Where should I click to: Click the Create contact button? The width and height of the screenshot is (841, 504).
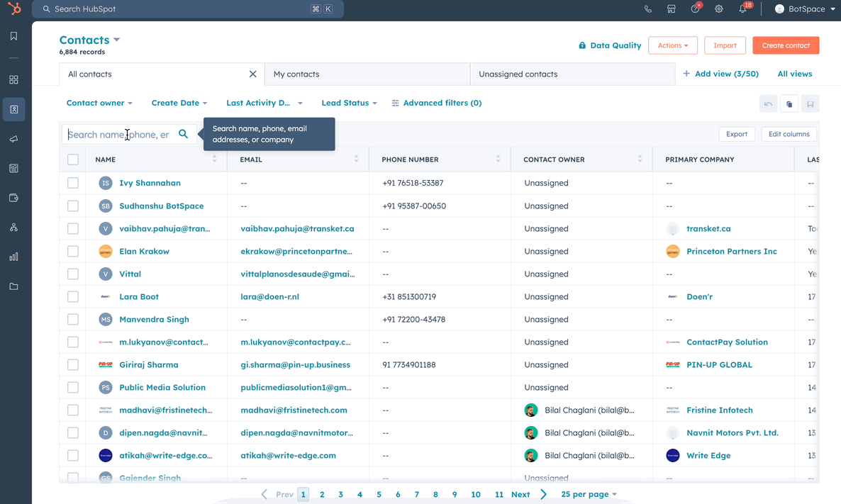786,45
